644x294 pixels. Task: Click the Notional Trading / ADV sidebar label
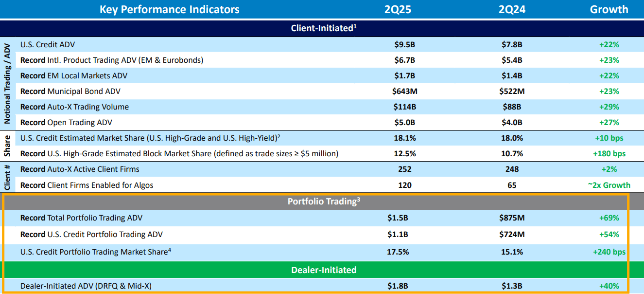pos(7,83)
